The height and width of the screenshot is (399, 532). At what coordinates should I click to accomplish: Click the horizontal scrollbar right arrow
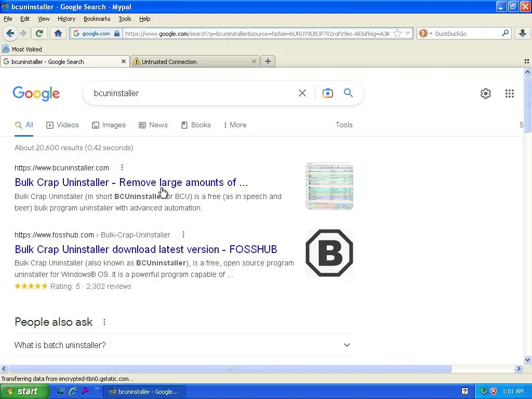tap(518, 368)
